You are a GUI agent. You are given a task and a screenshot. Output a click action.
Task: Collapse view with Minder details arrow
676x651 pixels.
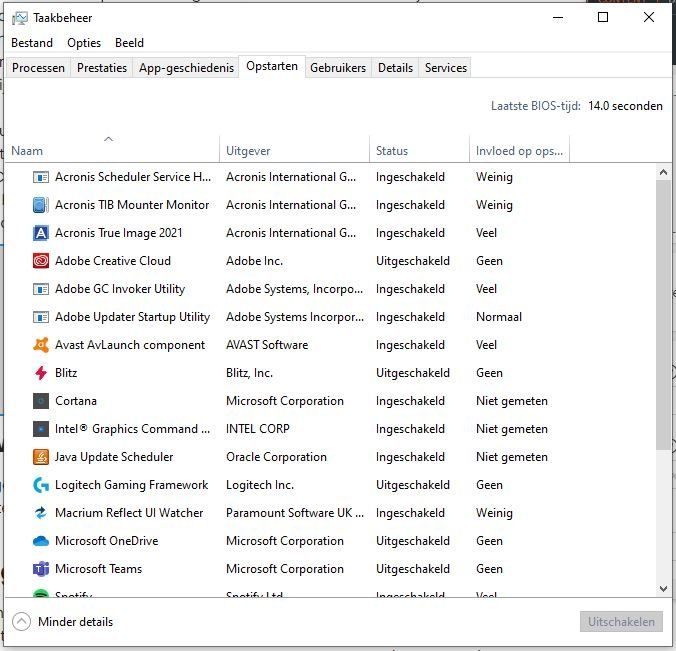(21, 622)
